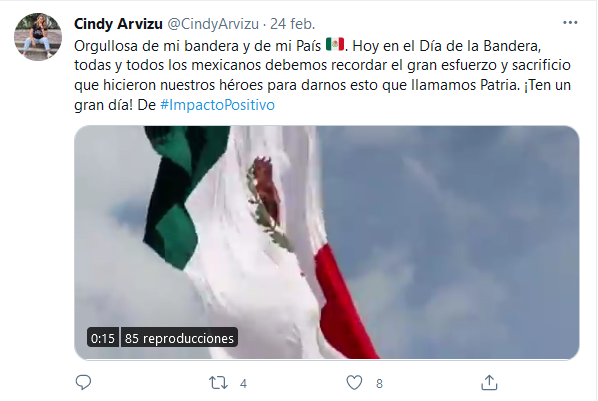Click the 85 reproducciones view counter
598x401 pixels.
179,338
